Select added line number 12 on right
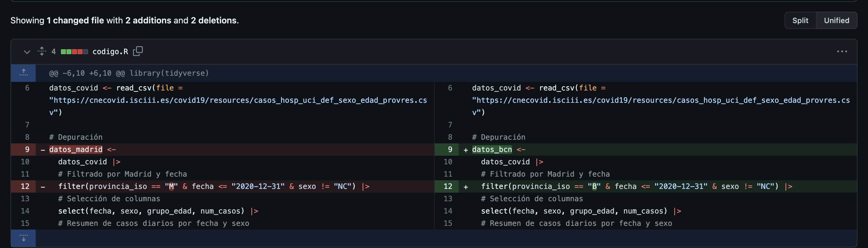The height and width of the screenshot is (248, 868). (448, 186)
